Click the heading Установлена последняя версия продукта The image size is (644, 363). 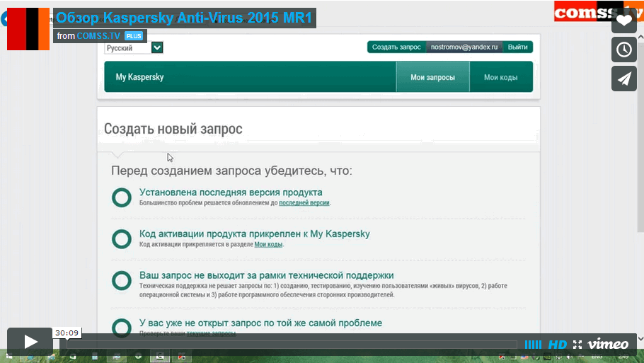click(231, 192)
